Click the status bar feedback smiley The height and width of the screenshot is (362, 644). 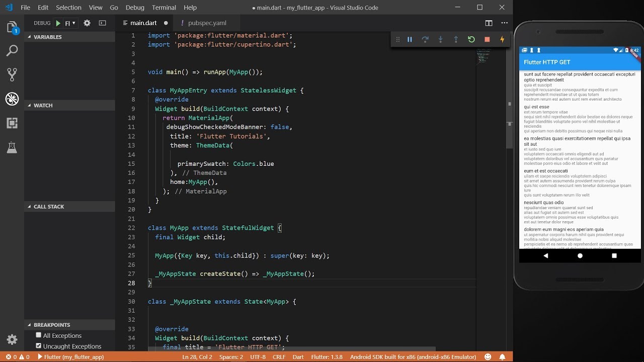point(488,357)
